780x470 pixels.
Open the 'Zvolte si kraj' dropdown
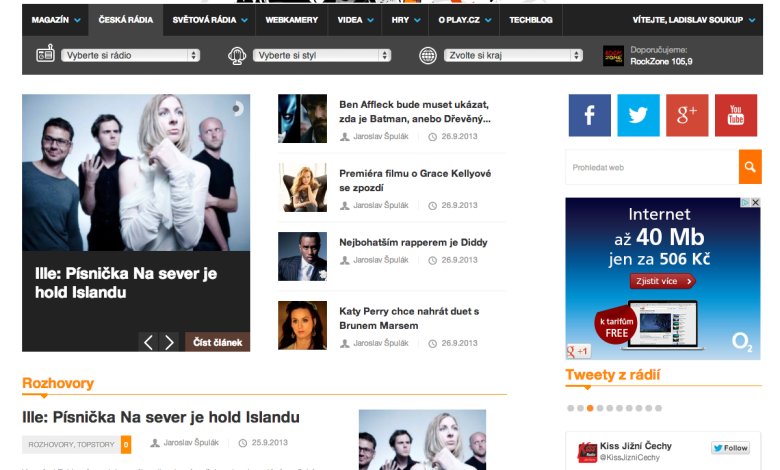pyautogui.click(x=513, y=56)
